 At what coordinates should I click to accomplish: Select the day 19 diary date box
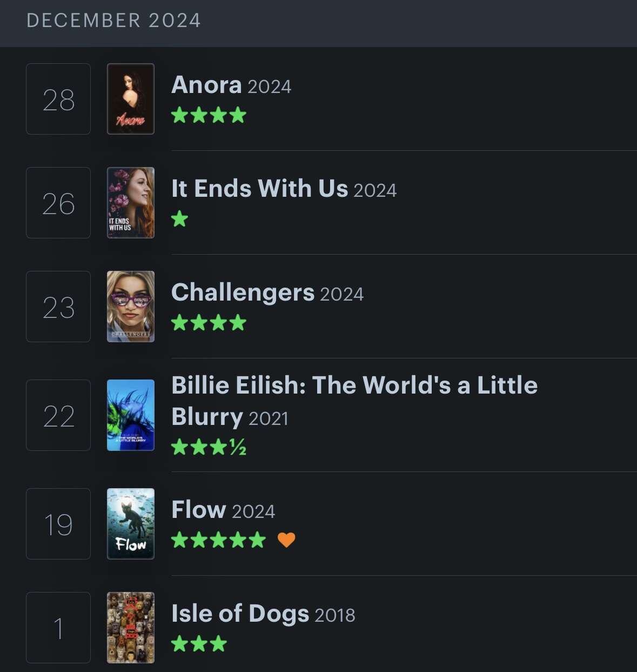(x=58, y=524)
